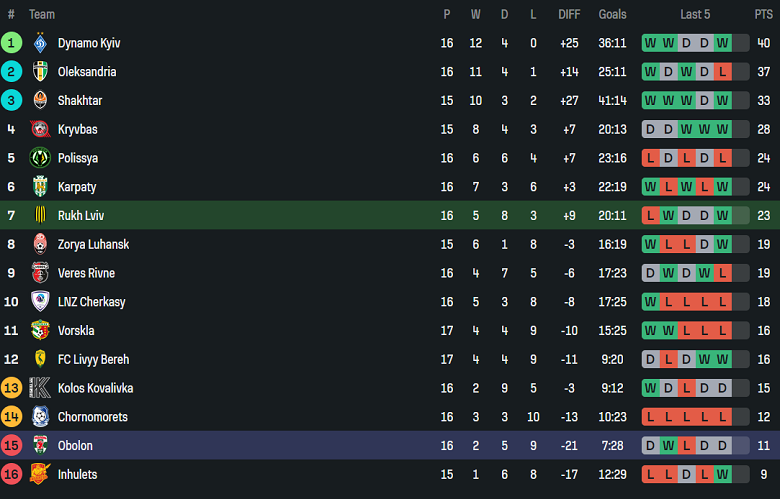Click Polissya's first Last 5 loss badge

tap(650, 158)
